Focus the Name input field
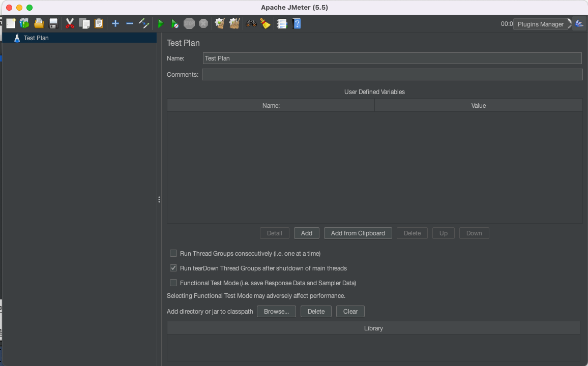This screenshot has width=588, height=366. [x=392, y=58]
